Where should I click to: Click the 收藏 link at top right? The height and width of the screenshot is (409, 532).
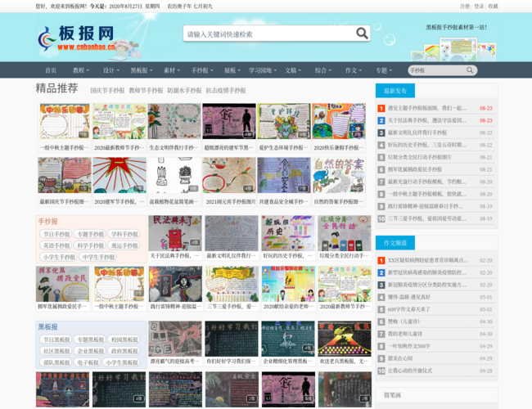[x=493, y=6]
